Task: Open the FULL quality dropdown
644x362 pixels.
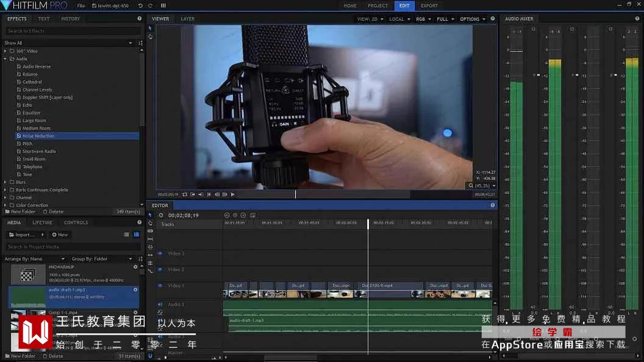Action: (445, 19)
